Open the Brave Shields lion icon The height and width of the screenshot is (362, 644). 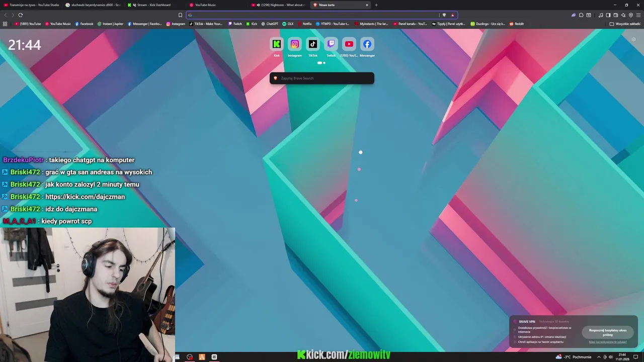pos(444,15)
